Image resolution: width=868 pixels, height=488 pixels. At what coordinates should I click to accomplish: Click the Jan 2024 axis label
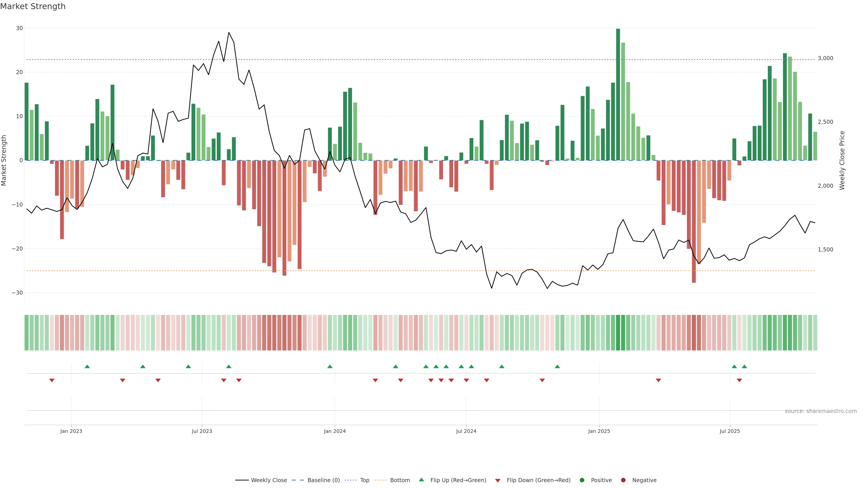(x=335, y=431)
